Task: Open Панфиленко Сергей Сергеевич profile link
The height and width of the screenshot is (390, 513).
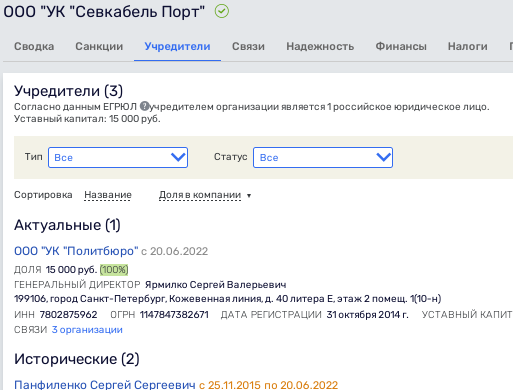Action: tap(105, 384)
